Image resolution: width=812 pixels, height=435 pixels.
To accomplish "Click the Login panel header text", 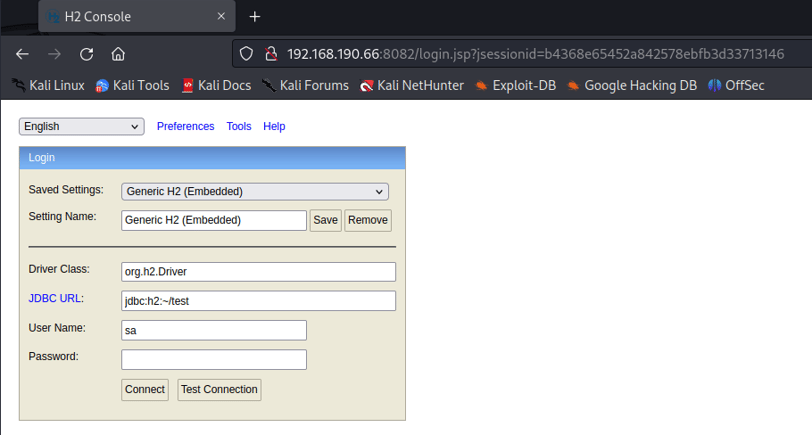I will (41, 157).
